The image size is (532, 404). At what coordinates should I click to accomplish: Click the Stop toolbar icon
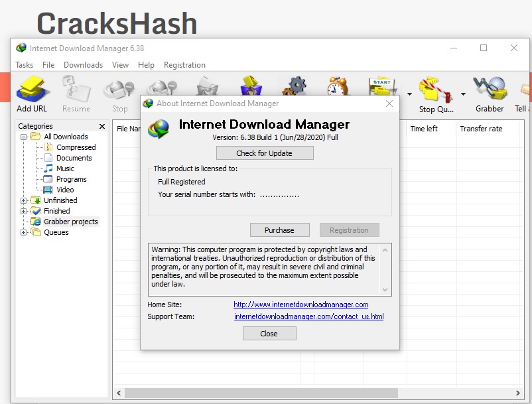[x=120, y=90]
